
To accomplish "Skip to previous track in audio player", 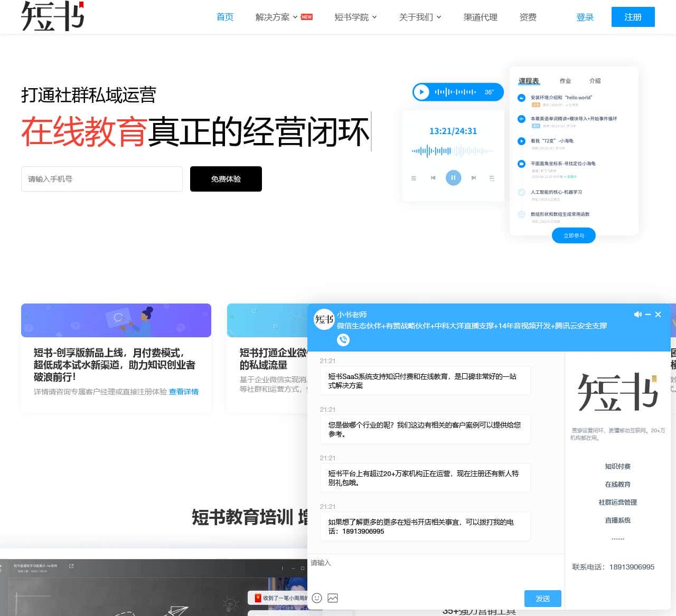I will click(x=433, y=178).
